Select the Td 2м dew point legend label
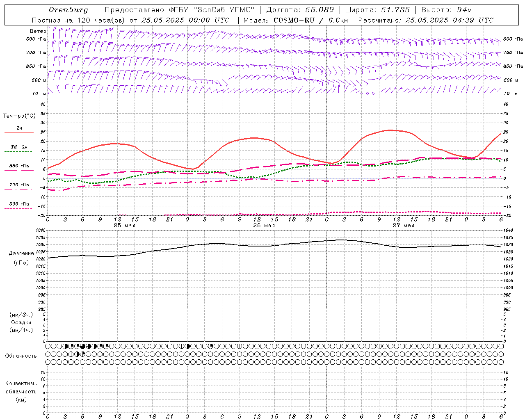The height and width of the screenshot is (420, 525). click(x=19, y=147)
